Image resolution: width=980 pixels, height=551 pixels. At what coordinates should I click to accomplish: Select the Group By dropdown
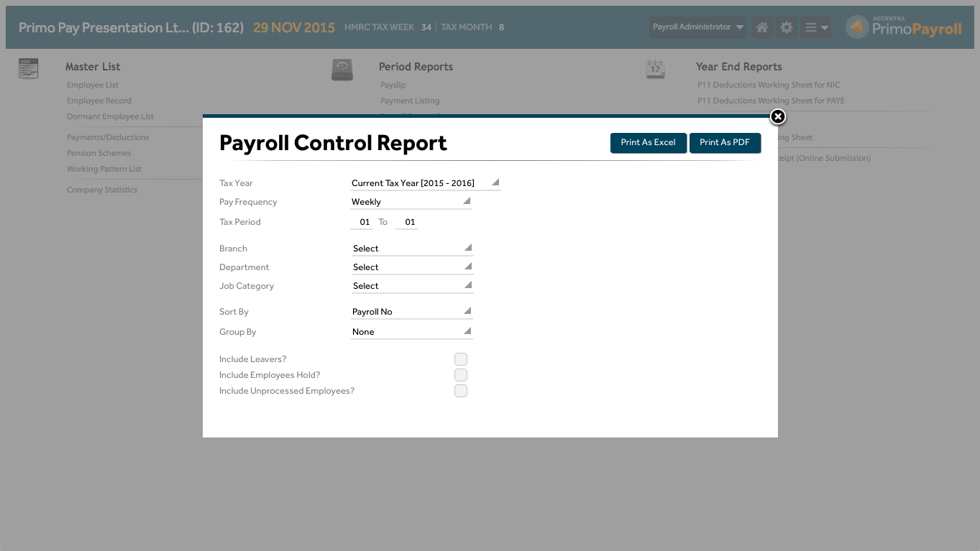point(411,332)
